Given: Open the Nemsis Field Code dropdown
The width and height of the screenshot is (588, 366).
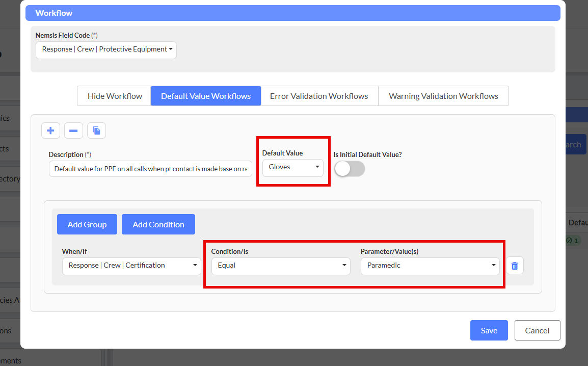Looking at the screenshot, I should point(106,50).
